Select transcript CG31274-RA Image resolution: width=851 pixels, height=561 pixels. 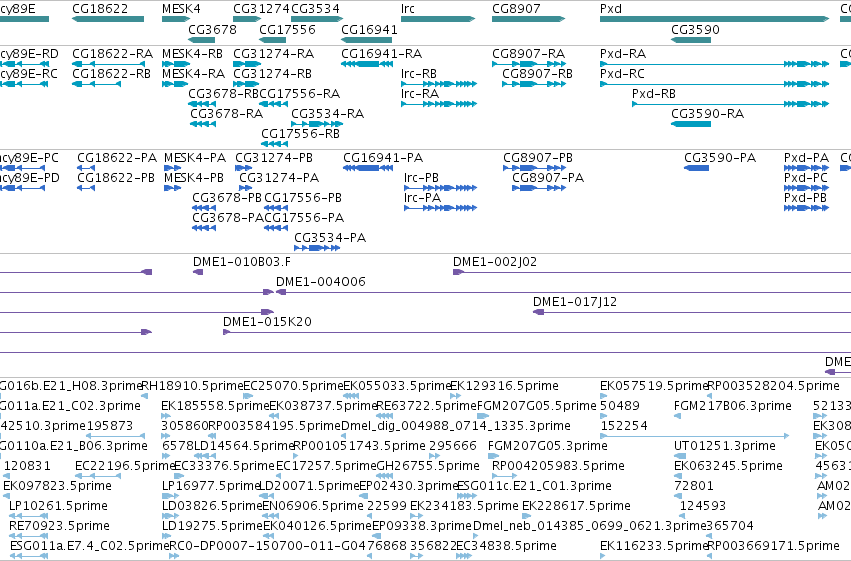pyautogui.click(x=274, y=54)
